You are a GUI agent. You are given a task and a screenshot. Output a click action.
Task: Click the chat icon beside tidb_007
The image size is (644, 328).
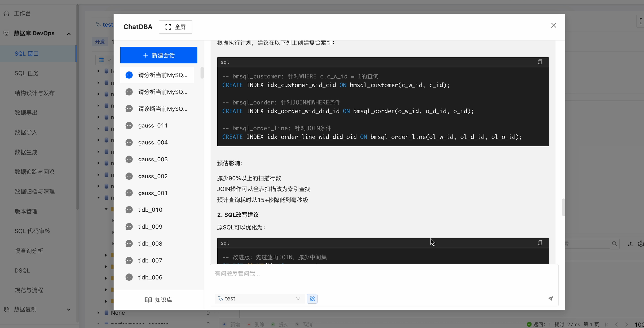coord(129,260)
